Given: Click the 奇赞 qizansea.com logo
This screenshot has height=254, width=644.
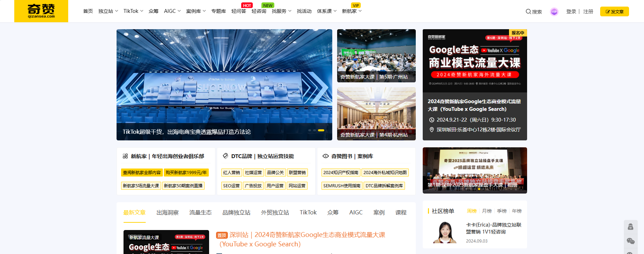Looking at the screenshot, I should pos(41,11).
